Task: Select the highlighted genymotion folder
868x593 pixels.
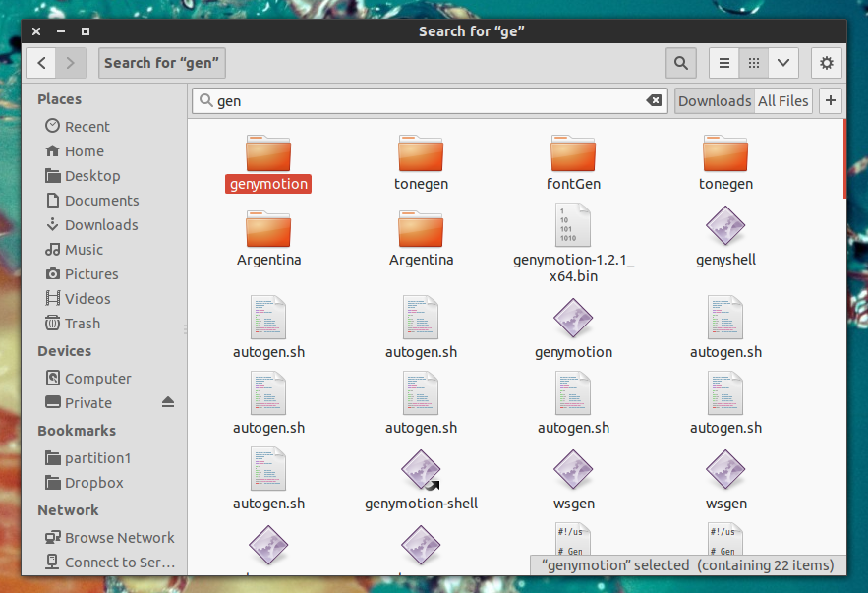Action: [x=268, y=163]
